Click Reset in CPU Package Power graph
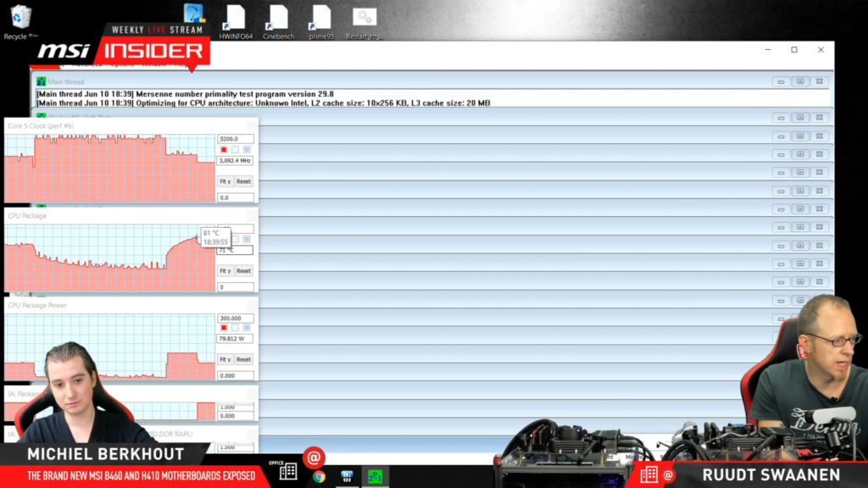This screenshot has width=868, height=488. 243,359
